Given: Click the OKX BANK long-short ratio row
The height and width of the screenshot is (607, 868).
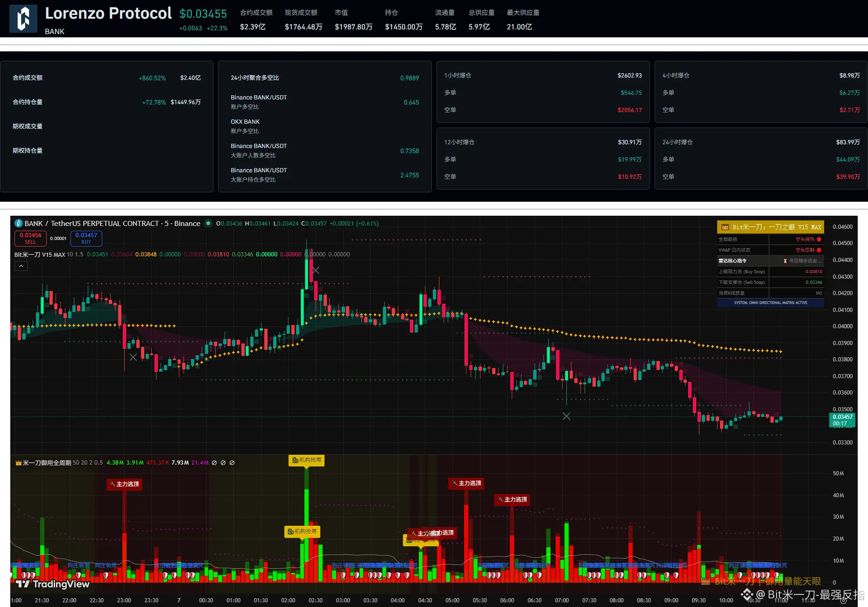Looking at the screenshot, I should [325, 127].
